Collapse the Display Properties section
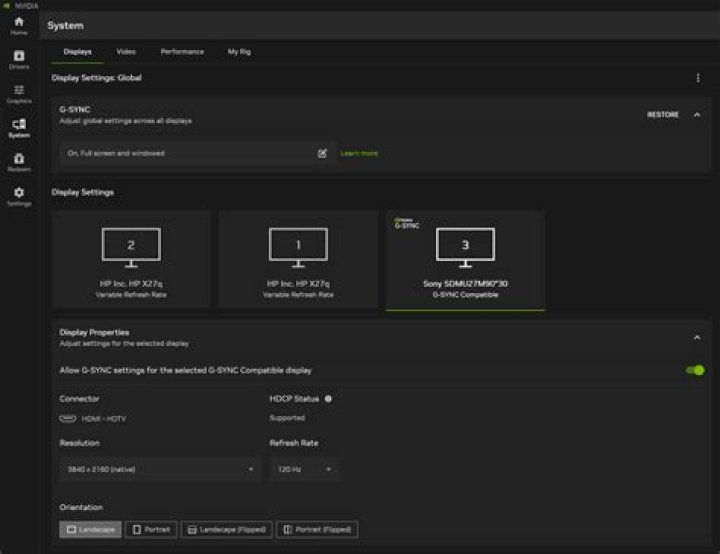720x554 pixels. (697, 338)
